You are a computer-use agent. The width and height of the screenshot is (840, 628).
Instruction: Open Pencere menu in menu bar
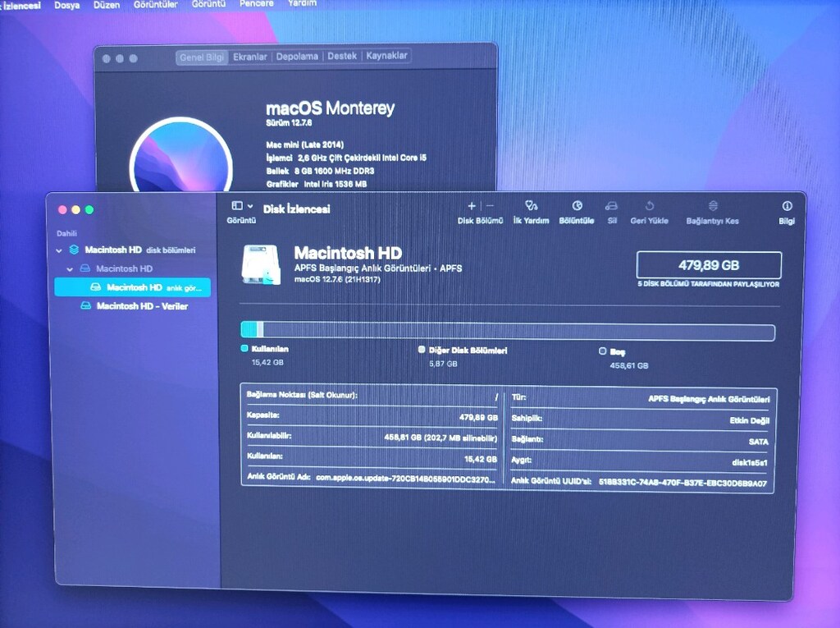[x=257, y=3]
